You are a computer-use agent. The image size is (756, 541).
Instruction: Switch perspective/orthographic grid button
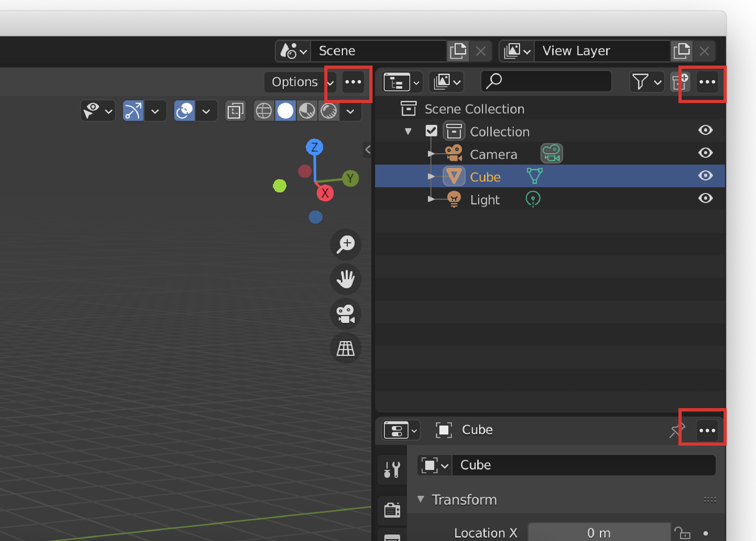pyautogui.click(x=346, y=348)
